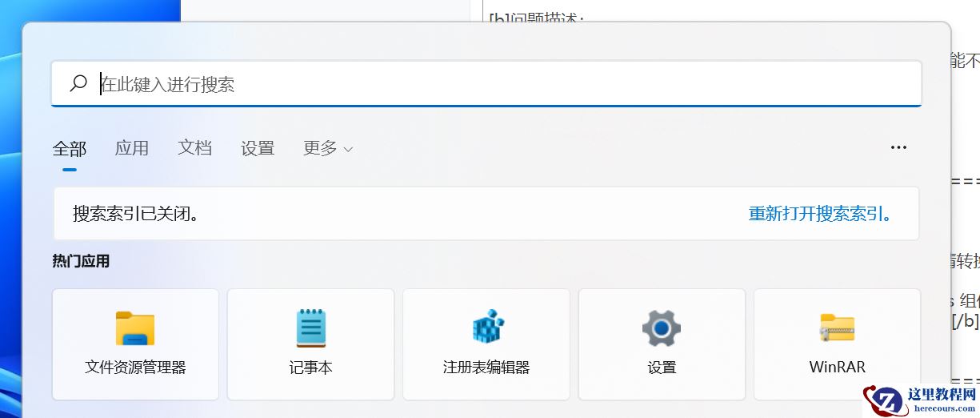
Task: Click the 热门应用 heading
Action: click(81, 261)
